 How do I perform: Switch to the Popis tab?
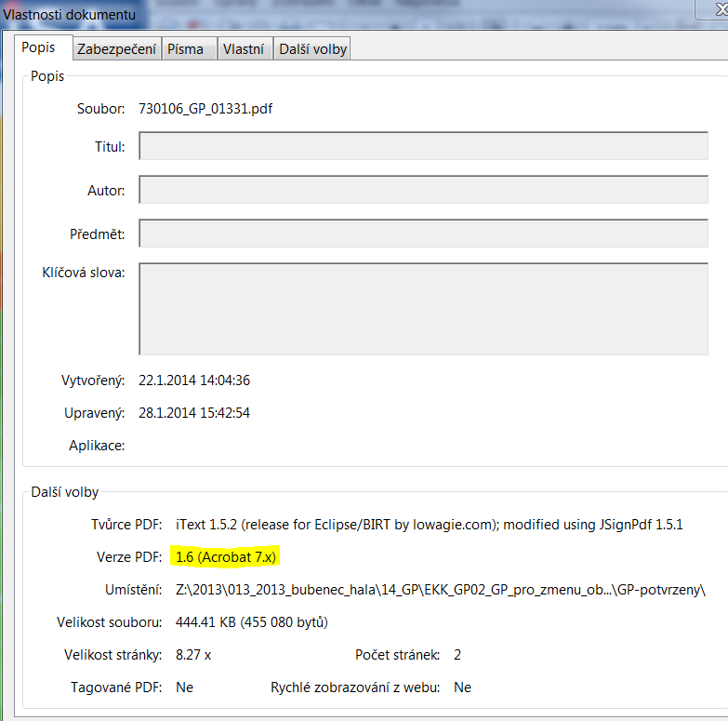39,47
